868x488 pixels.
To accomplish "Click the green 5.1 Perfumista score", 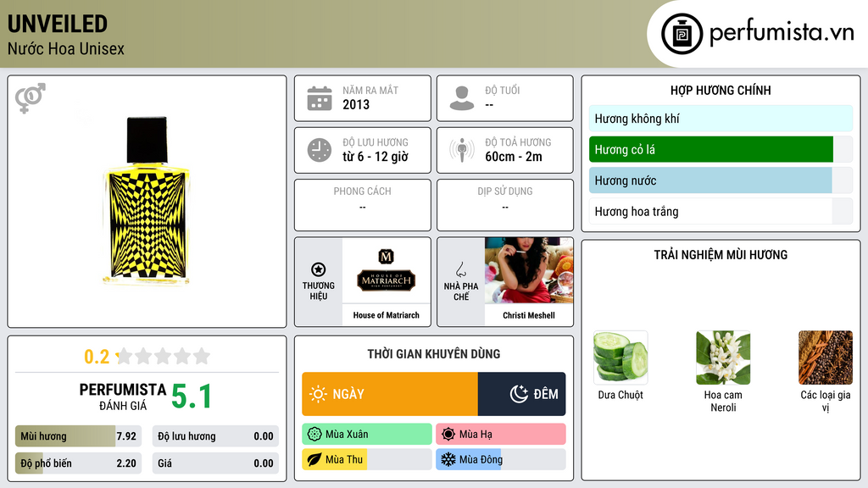I will click(x=192, y=396).
